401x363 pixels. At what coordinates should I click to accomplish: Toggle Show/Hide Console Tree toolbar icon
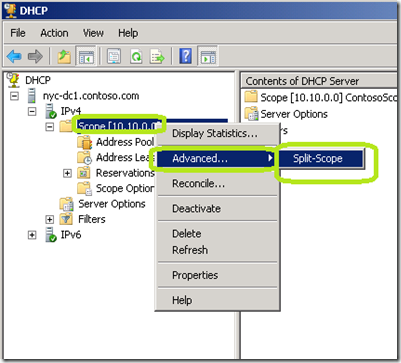[x=86, y=56]
